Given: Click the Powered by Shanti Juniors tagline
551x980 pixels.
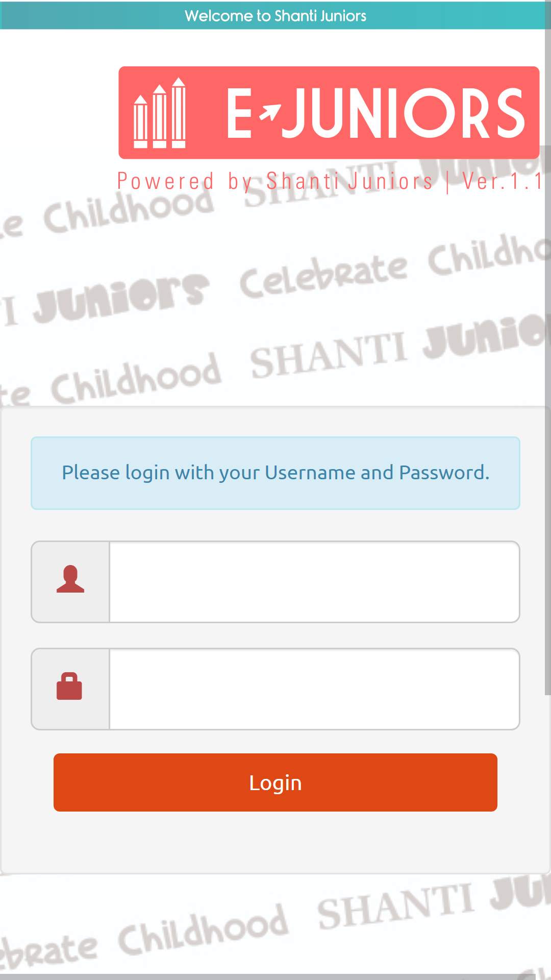Looking at the screenshot, I should (275, 182).
